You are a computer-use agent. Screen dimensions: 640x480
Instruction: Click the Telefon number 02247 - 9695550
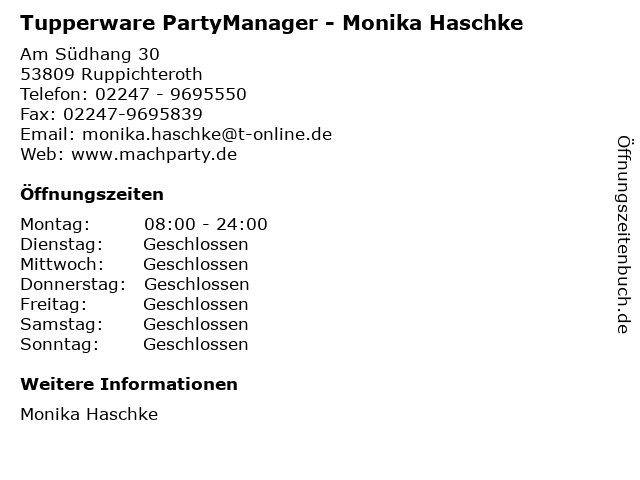pos(171,94)
